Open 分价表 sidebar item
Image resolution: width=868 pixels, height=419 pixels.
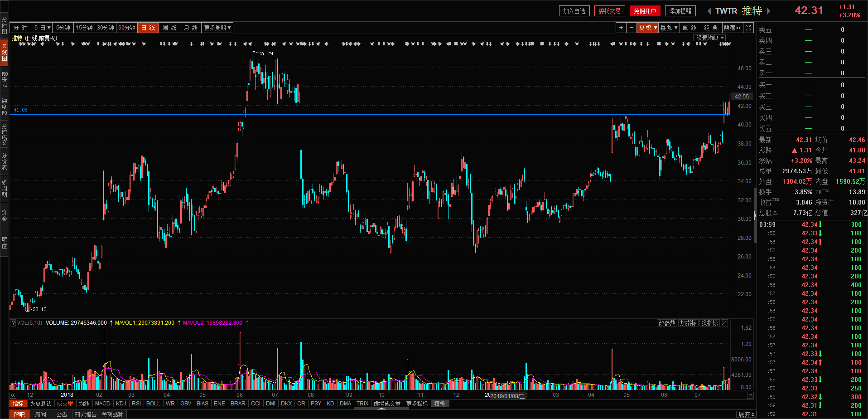(x=4, y=161)
